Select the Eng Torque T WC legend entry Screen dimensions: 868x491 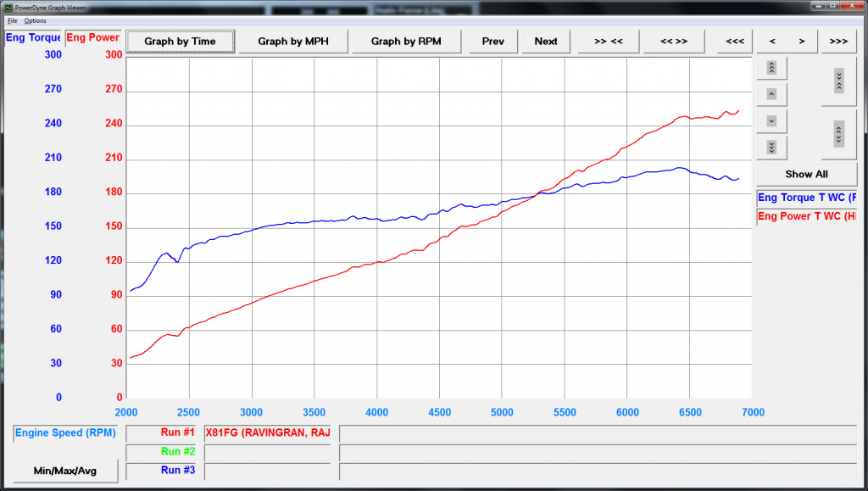point(806,198)
